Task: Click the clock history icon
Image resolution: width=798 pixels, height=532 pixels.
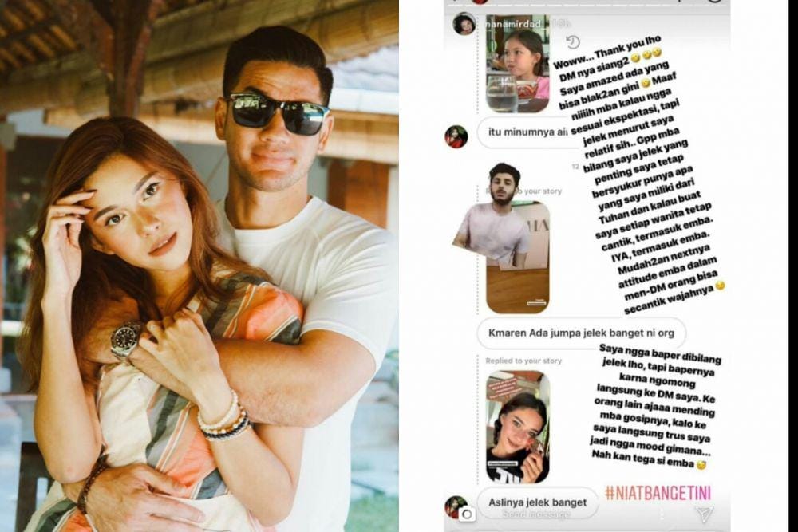Action: 573,42
